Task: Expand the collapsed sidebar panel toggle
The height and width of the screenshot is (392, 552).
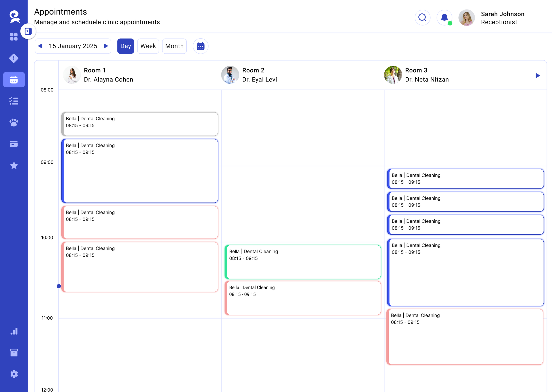Action: 28,31
